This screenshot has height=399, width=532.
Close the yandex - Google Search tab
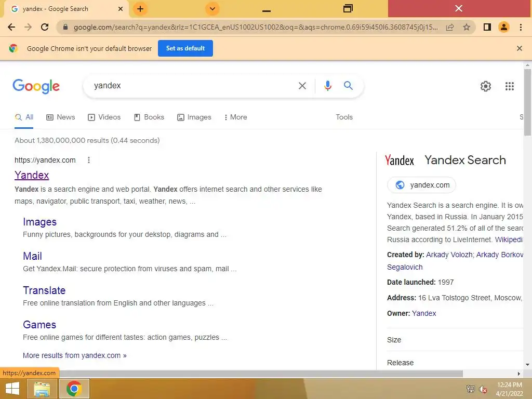121,9
